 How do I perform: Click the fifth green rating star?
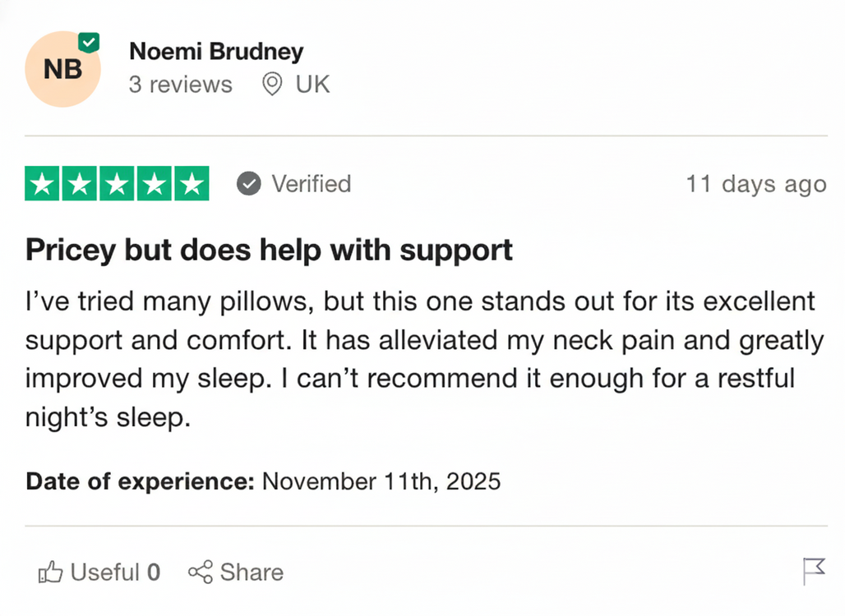pos(191,184)
